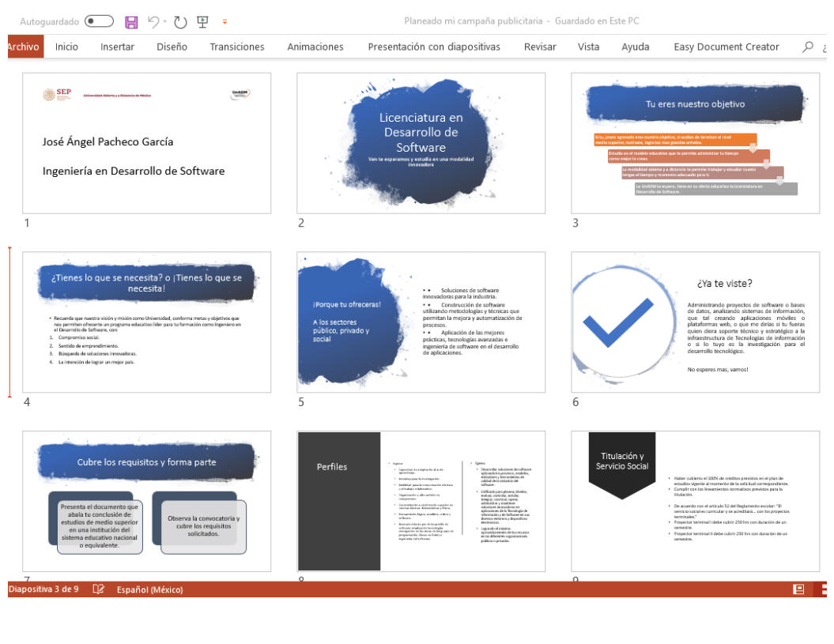
Task: Open Presentación con diapositivas tab
Action: [x=433, y=47]
